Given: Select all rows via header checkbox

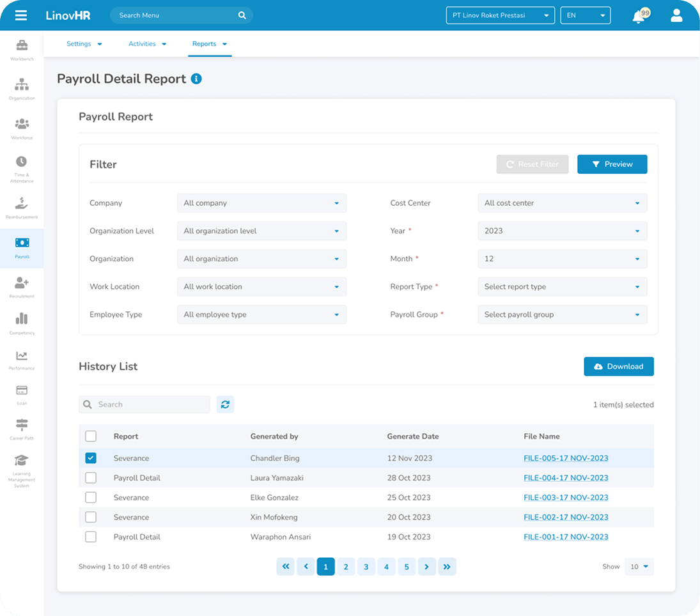Looking at the screenshot, I should (91, 436).
